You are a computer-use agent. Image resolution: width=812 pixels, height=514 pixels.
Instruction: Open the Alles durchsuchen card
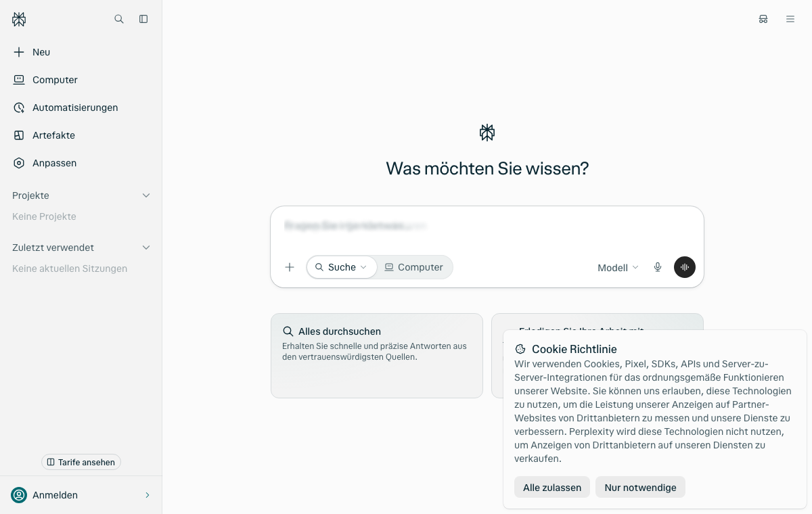click(377, 355)
